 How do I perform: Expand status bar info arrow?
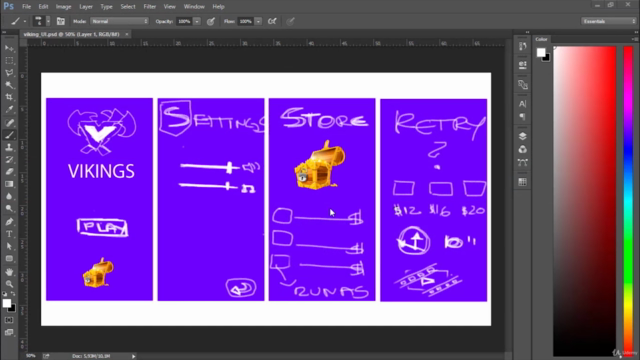pyautogui.click(x=133, y=356)
